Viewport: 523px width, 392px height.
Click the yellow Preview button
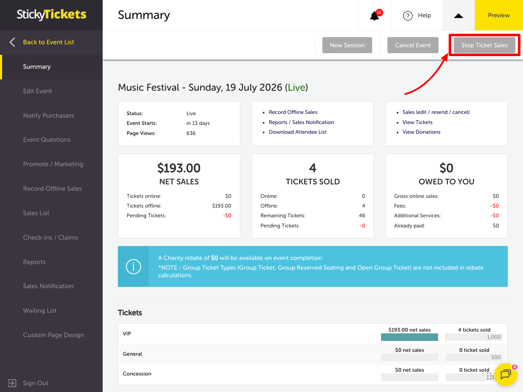point(499,15)
